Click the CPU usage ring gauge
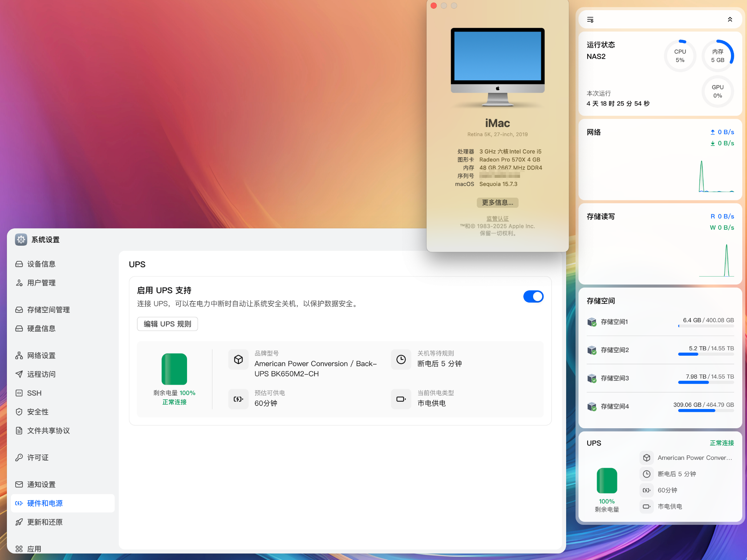This screenshot has width=747, height=560. point(680,56)
